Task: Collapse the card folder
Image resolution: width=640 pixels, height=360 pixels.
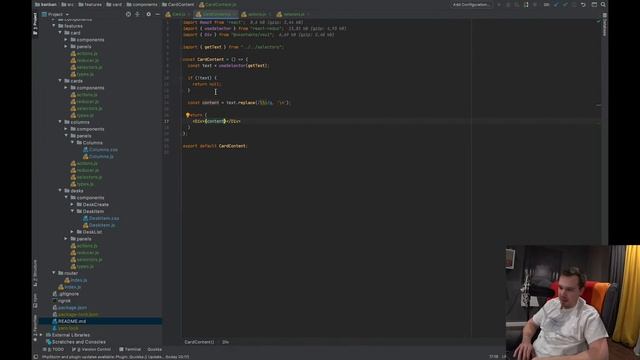Action: tap(60, 33)
